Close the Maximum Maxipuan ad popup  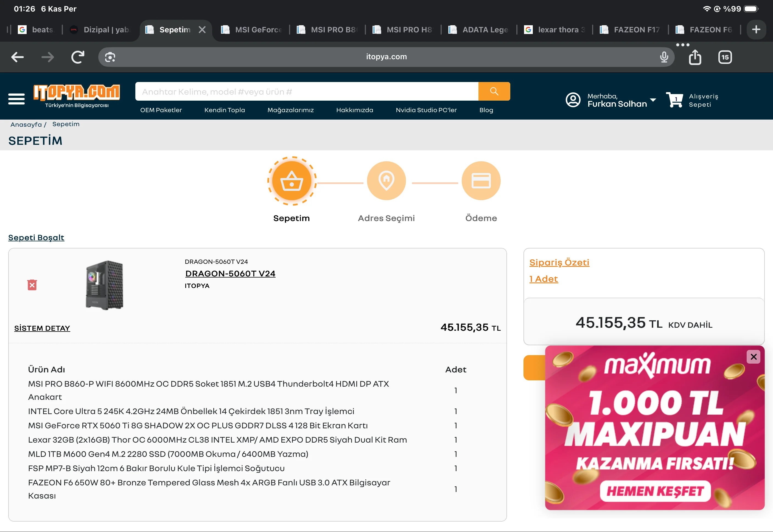753,357
